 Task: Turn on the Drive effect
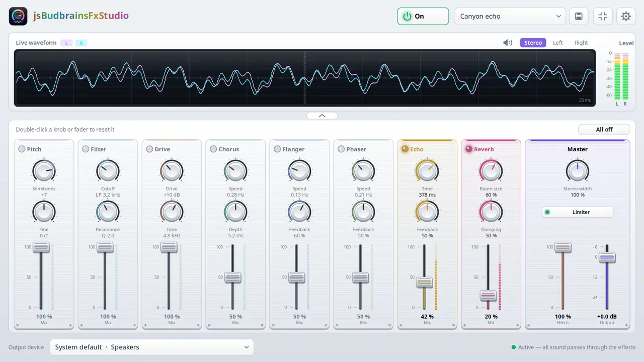click(x=149, y=149)
